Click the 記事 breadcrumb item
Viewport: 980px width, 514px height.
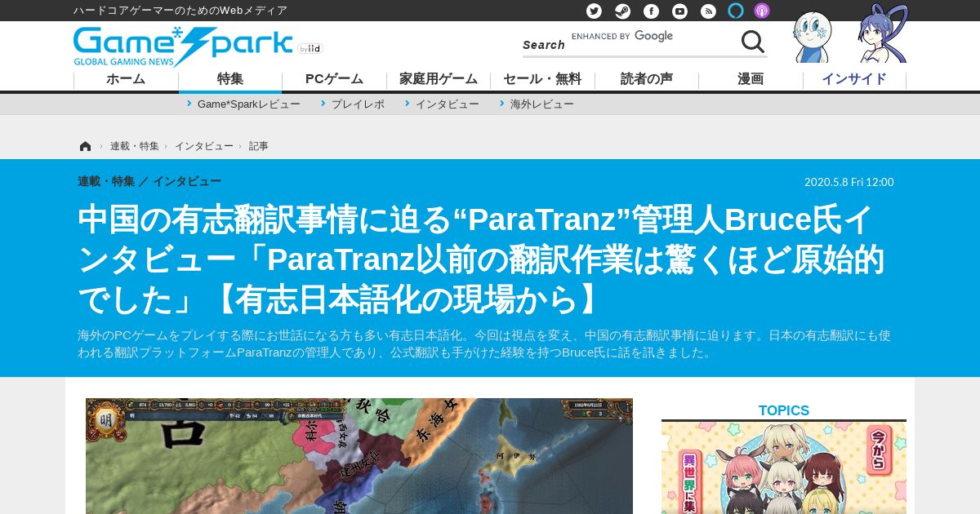point(259,146)
